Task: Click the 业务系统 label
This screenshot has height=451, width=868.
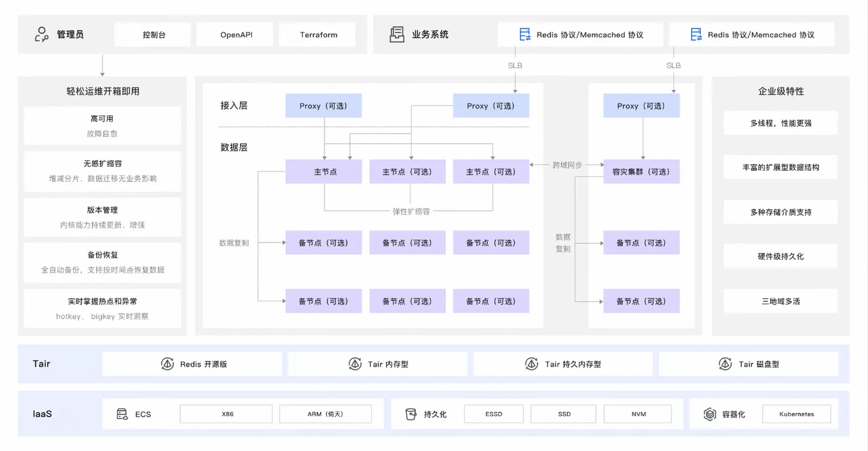Action: tap(430, 35)
